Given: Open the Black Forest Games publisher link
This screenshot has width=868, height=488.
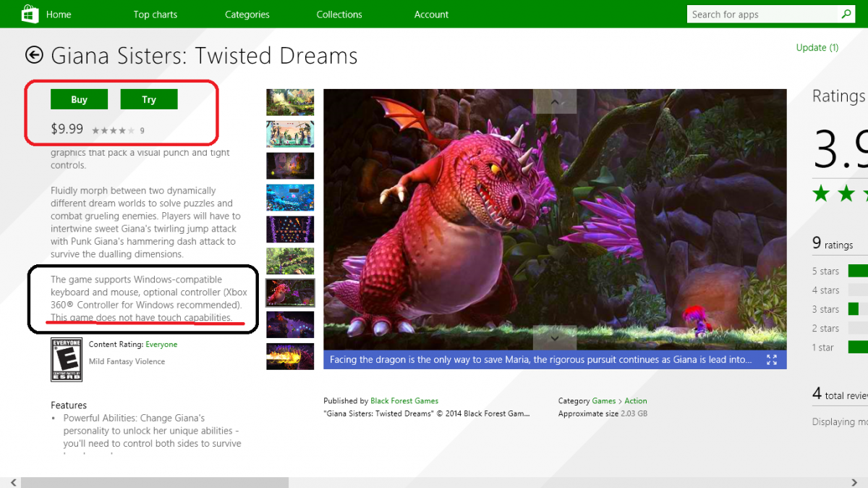Looking at the screenshot, I should [404, 401].
